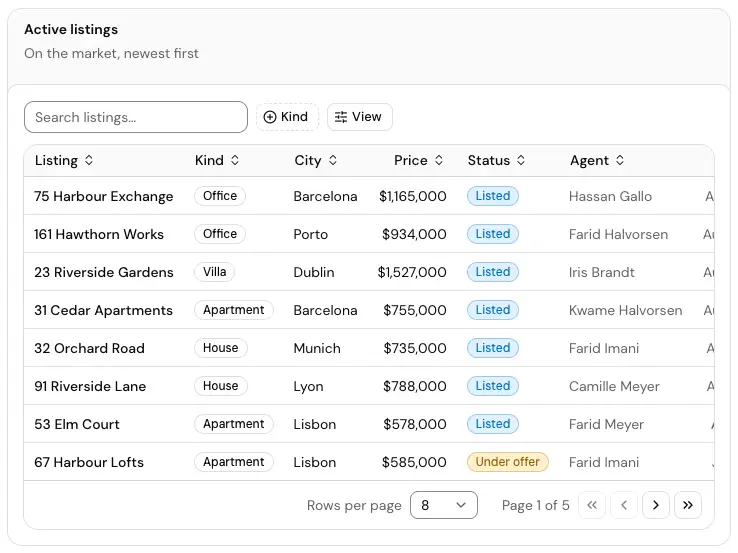Go to the previous page
Image resolution: width=738 pixels, height=553 pixels.
click(x=624, y=505)
